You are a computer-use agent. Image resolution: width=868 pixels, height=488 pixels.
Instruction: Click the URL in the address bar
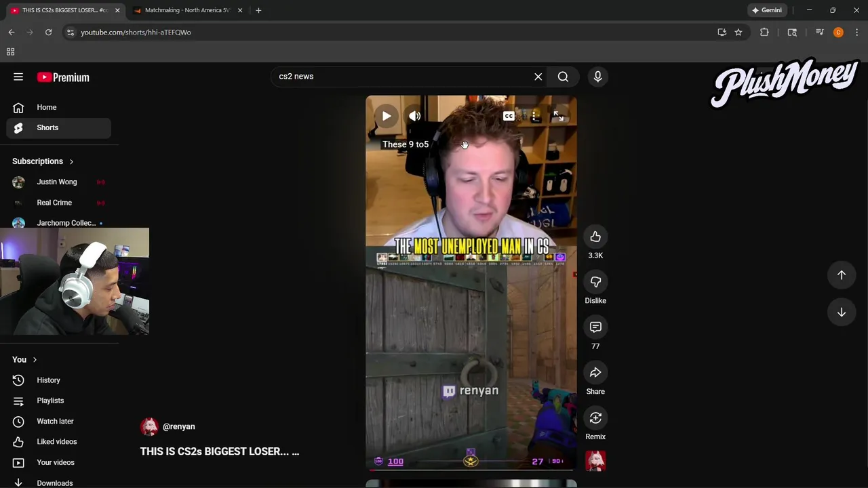click(x=136, y=32)
